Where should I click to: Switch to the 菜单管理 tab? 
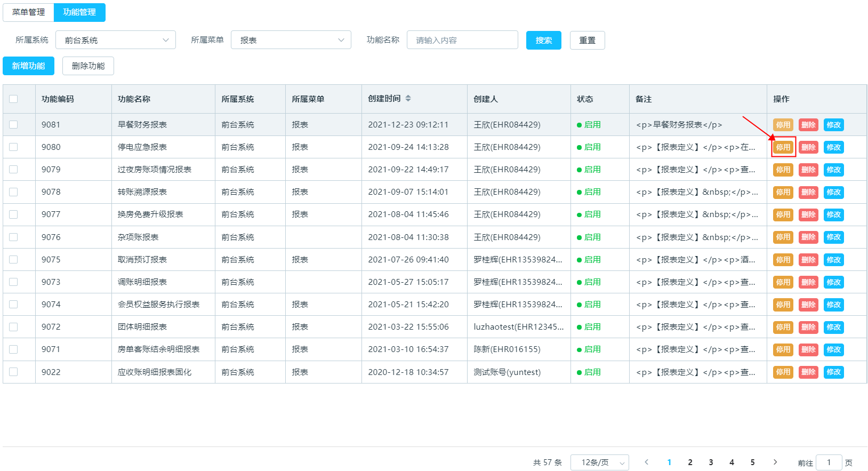29,12
